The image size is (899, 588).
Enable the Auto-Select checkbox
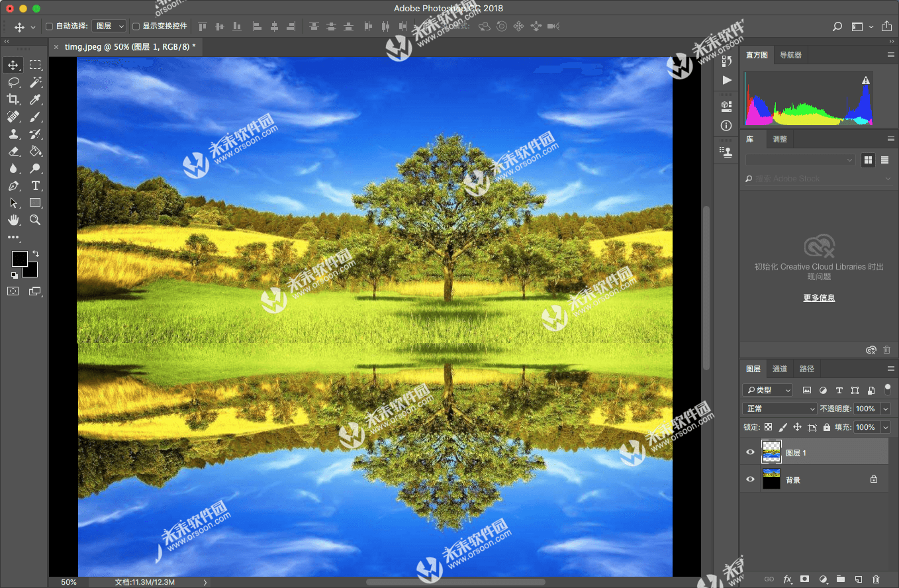point(49,26)
